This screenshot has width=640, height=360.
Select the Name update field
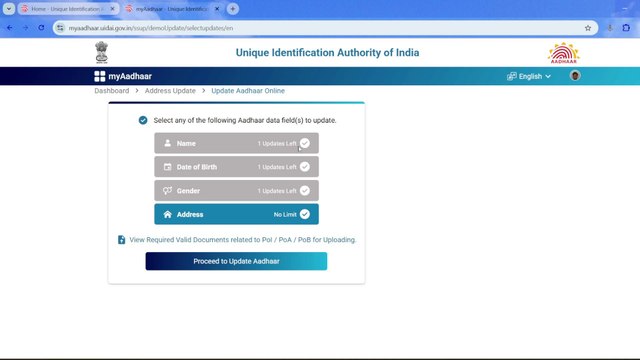pyautogui.click(x=236, y=143)
